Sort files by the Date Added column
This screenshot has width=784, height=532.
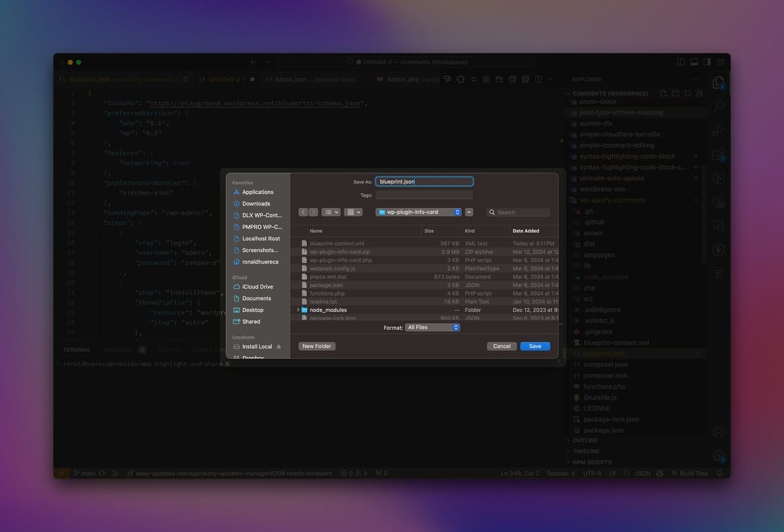[x=526, y=231]
